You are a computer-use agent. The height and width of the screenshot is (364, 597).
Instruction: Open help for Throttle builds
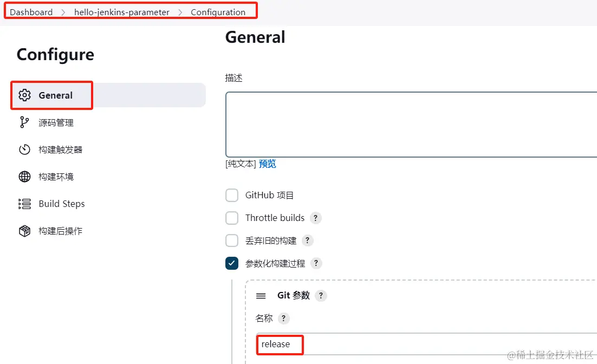(x=316, y=218)
